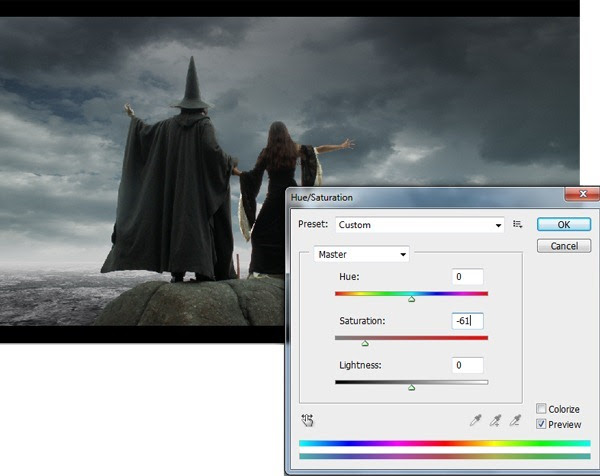
Task: Click the on-image adjustment hand tool
Action: [x=307, y=420]
